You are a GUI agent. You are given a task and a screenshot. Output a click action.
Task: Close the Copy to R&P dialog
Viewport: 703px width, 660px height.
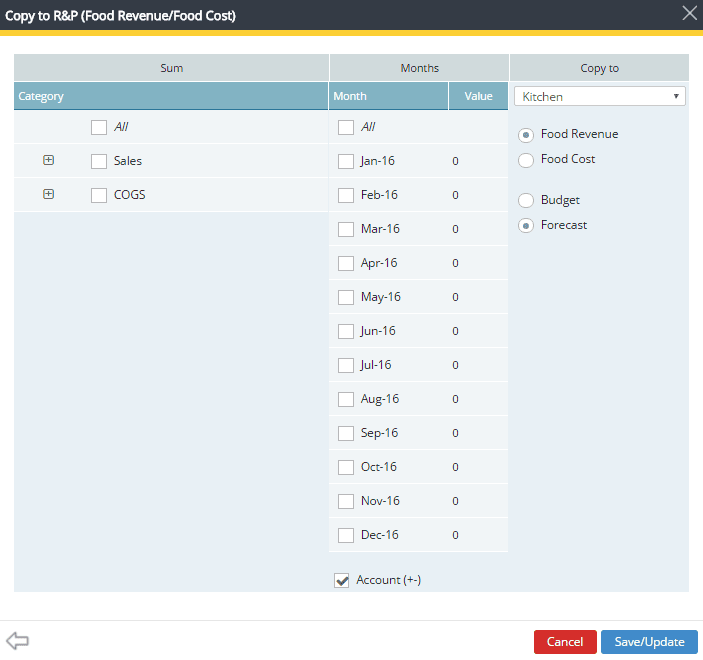688,13
